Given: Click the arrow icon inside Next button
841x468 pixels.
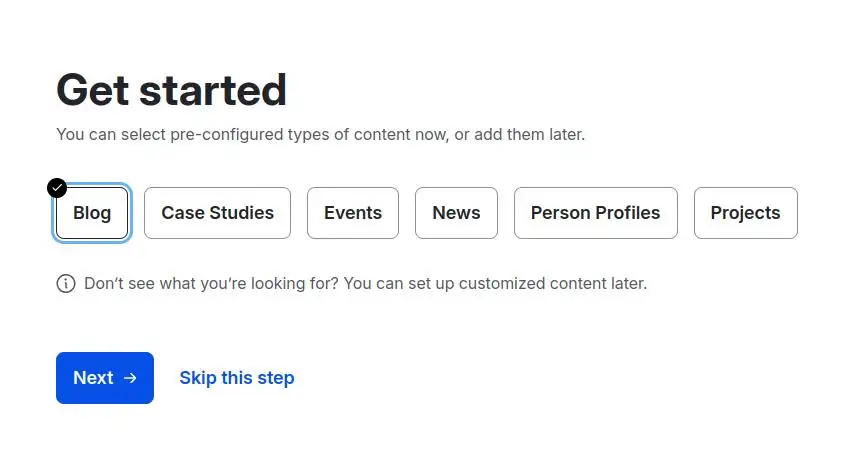Looking at the screenshot, I should click(x=130, y=378).
